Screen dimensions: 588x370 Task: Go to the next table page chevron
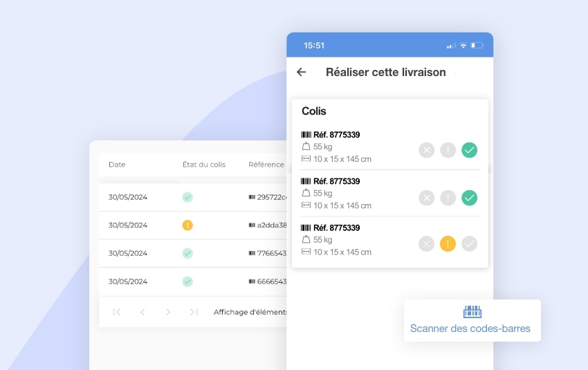coord(168,312)
